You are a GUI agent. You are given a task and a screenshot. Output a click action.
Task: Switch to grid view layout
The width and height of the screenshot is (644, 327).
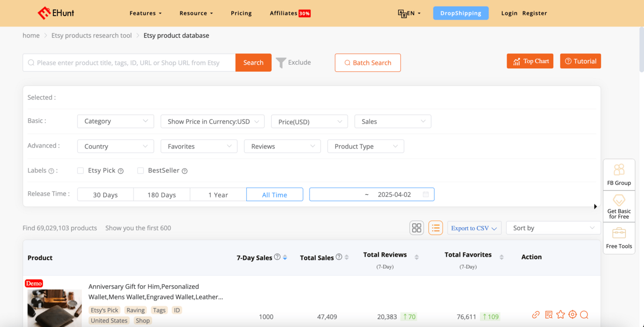tap(417, 228)
